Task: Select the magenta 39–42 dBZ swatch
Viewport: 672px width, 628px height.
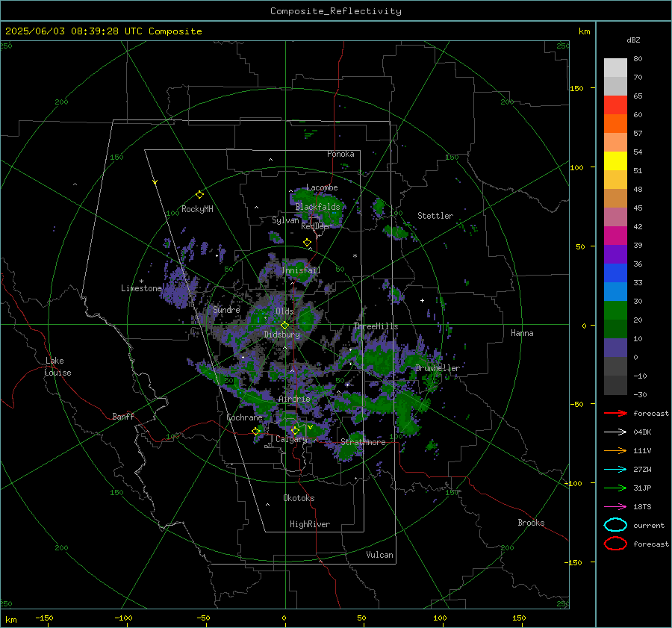Action: tap(615, 236)
